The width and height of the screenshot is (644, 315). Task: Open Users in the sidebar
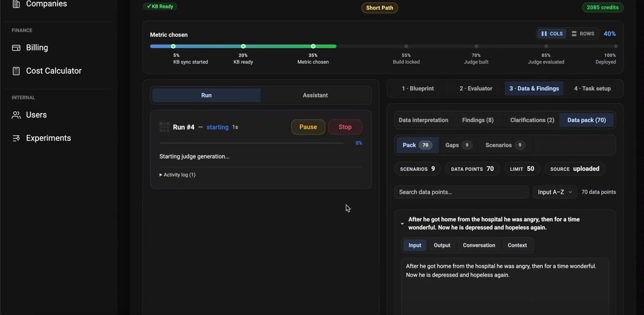[x=36, y=115]
